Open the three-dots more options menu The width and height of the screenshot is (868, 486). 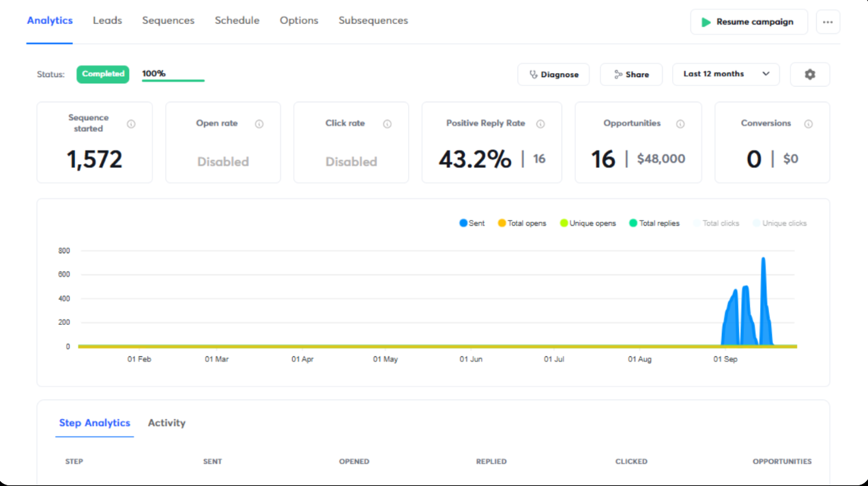(828, 22)
